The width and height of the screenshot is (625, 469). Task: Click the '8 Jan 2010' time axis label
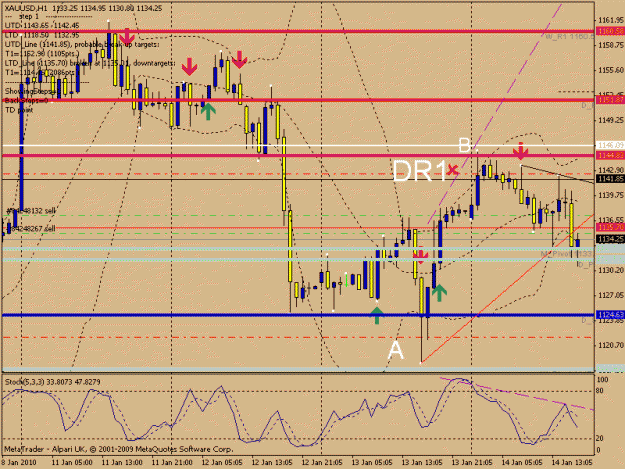point(19,462)
